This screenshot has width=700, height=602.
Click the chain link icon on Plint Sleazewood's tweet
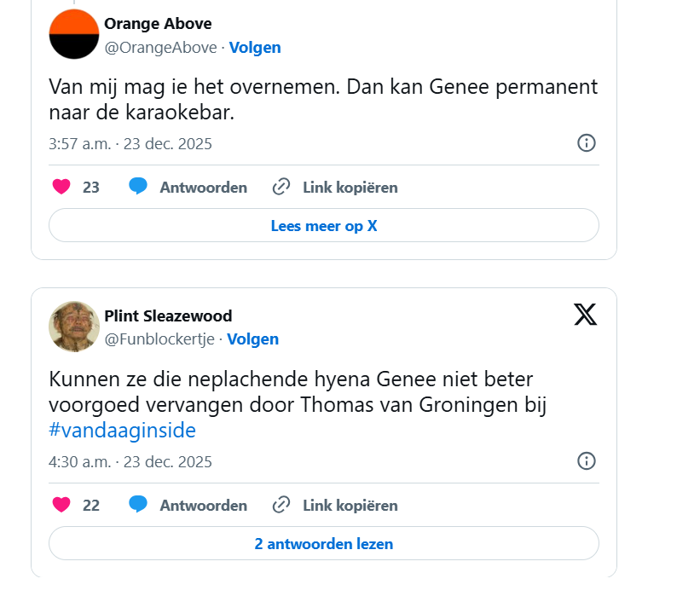point(281,505)
